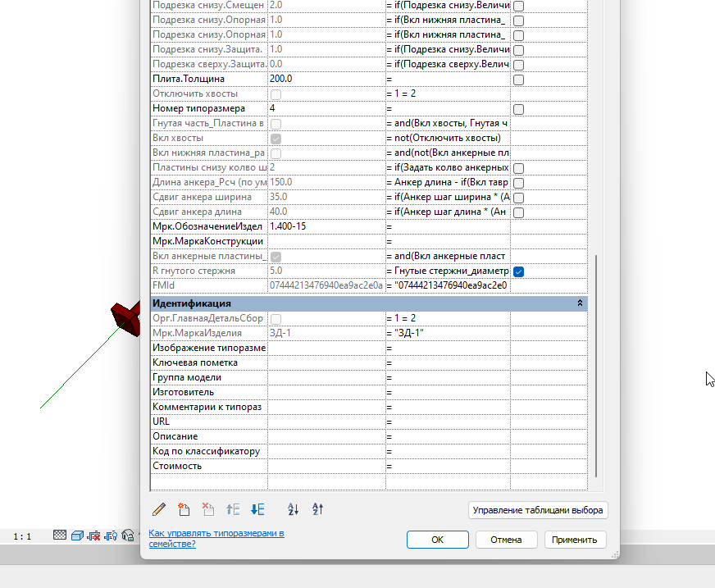
Task: Open Управление таблицами выбора
Action: click(538, 510)
